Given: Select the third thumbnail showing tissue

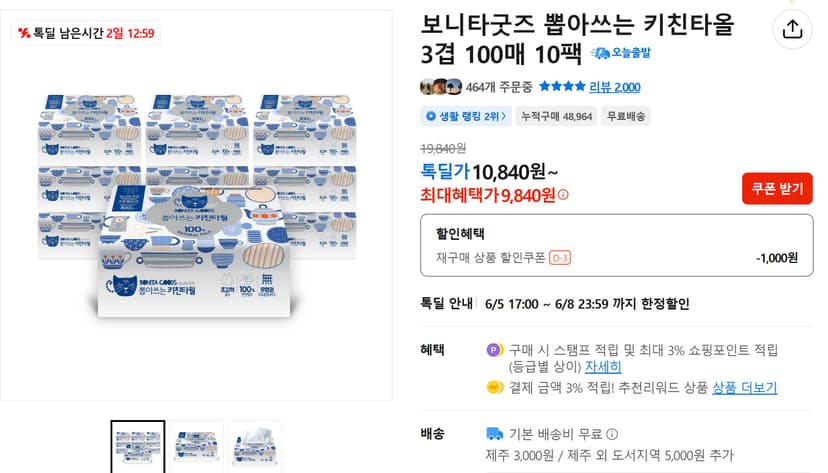Looking at the screenshot, I should [255, 447].
